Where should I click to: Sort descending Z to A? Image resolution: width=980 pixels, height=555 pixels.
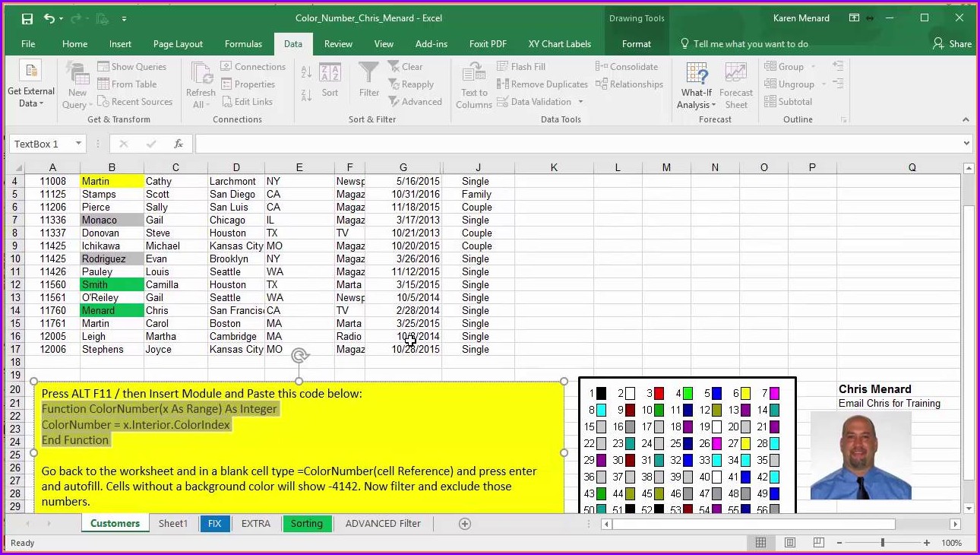(x=306, y=94)
